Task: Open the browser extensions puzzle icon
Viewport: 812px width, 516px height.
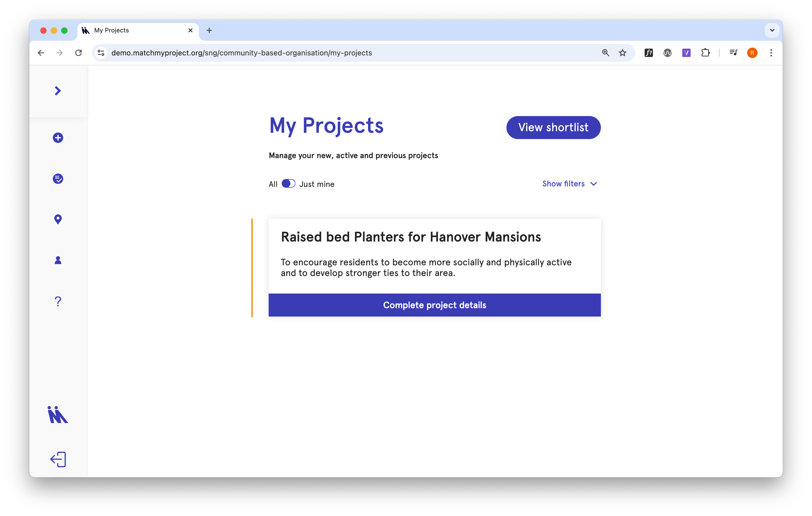Action: click(x=705, y=53)
